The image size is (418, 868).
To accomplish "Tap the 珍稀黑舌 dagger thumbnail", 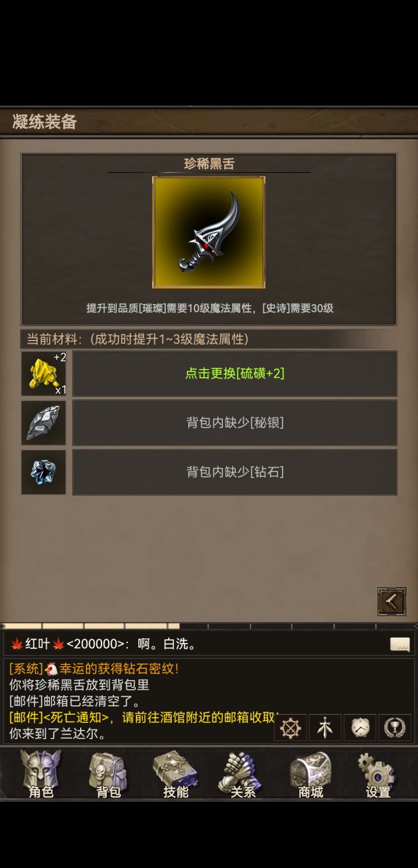I will (x=209, y=232).
